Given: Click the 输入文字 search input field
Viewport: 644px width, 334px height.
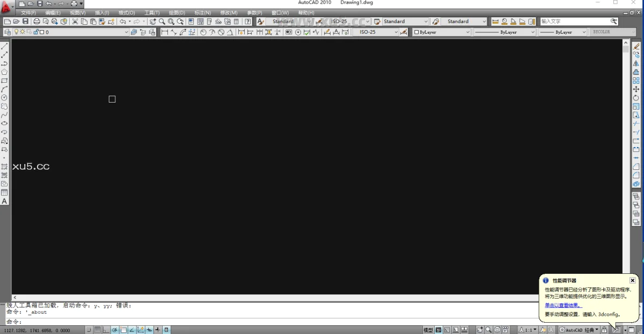Looking at the screenshot, I should [x=575, y=21].
